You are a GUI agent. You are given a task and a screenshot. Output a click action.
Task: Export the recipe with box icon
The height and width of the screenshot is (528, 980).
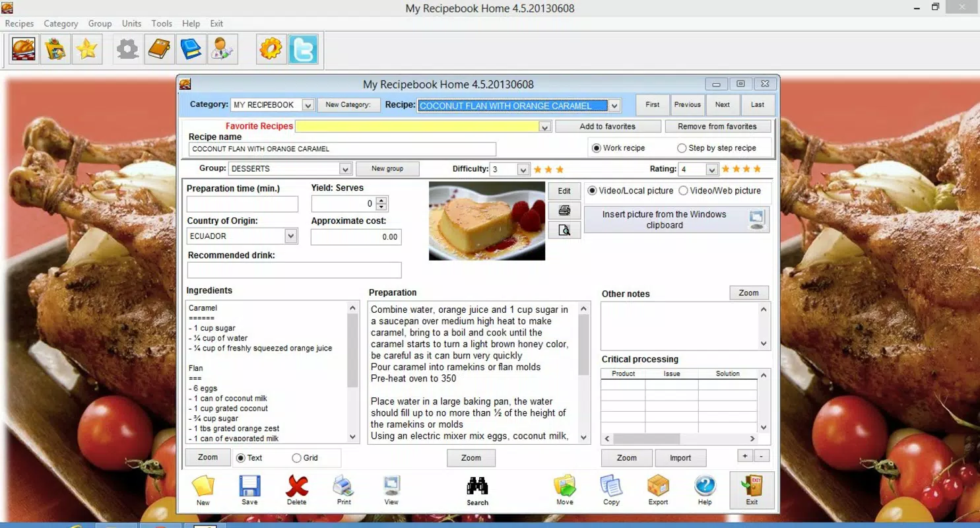tap(658, 491)
